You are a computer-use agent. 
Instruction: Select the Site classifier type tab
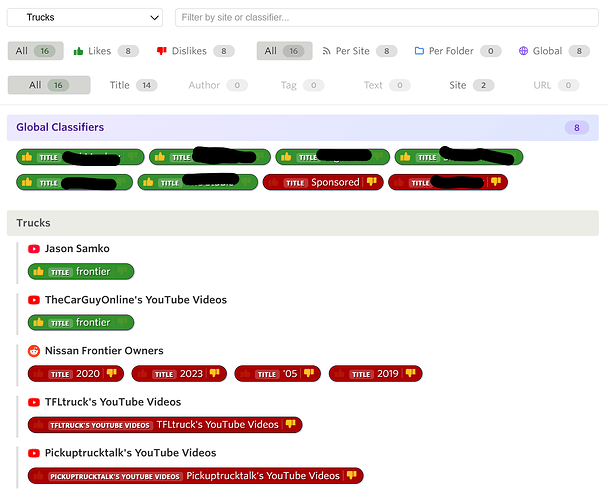click(470, 85)
